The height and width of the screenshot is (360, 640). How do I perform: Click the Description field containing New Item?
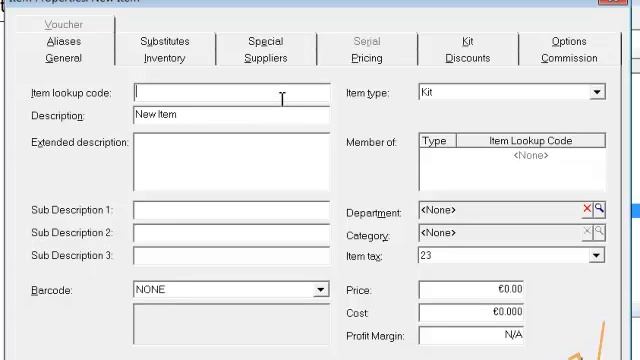[x=231, y=115]
